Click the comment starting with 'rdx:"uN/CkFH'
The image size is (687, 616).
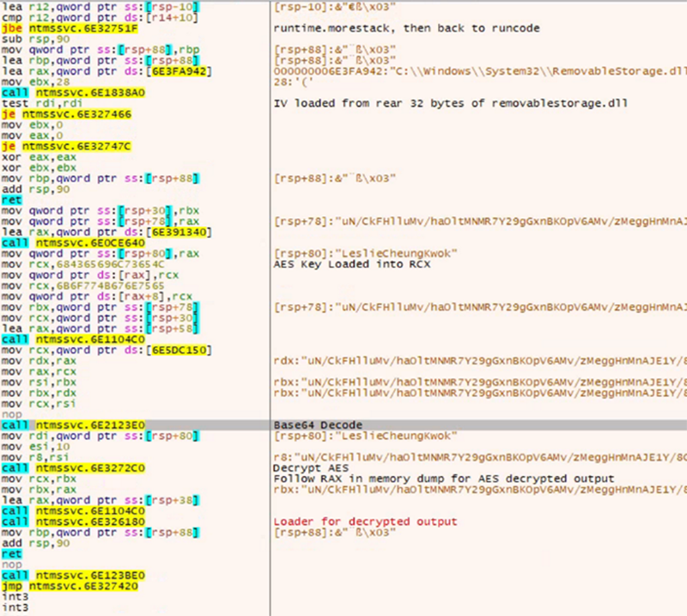pos(480,361)
